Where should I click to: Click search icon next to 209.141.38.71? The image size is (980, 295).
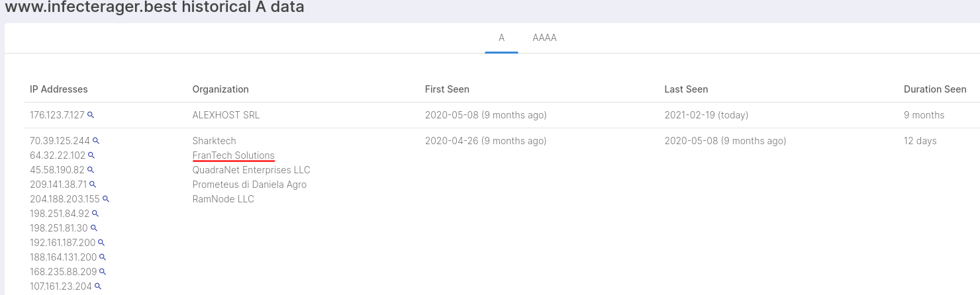point(93,185)
